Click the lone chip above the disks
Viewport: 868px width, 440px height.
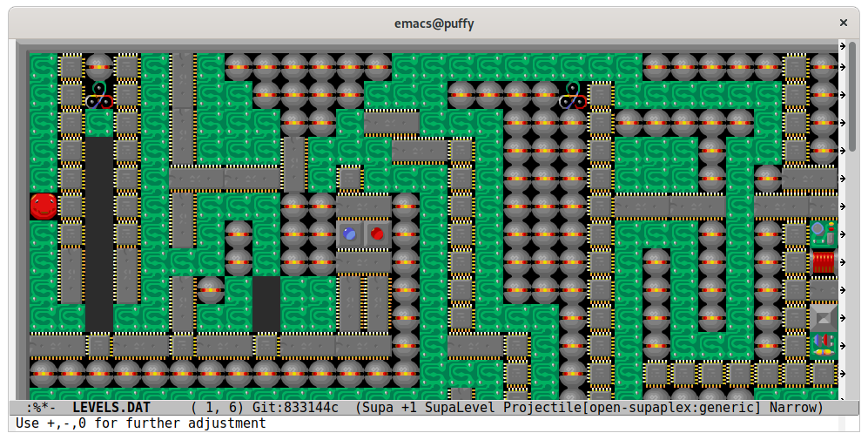pyautogui.click(x=350, y=179)
